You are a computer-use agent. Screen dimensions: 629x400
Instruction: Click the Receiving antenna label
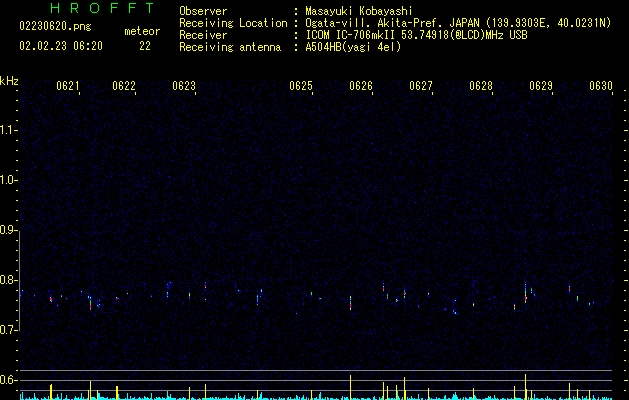(230, 47)
